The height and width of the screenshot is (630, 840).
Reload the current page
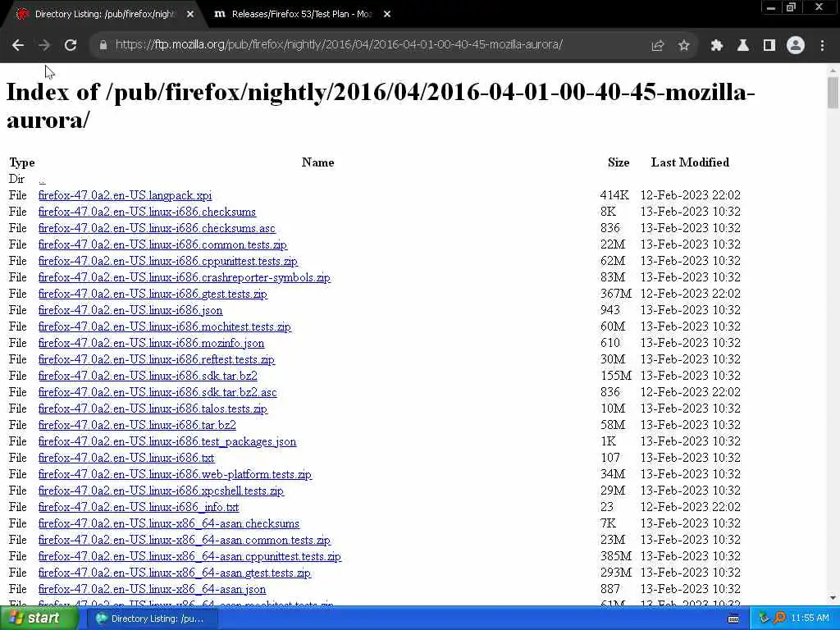(x=71, y=45)
